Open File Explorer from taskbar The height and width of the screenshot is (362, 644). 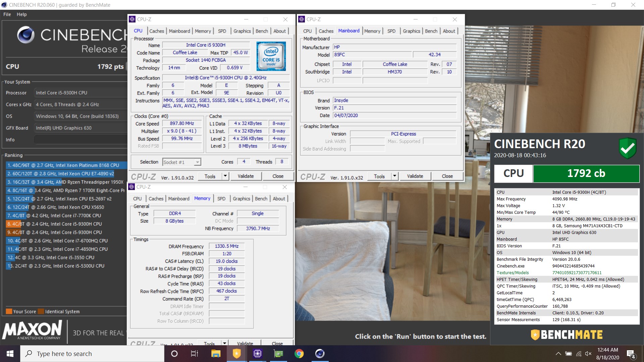pyautogui.click(x=216, y=354)
